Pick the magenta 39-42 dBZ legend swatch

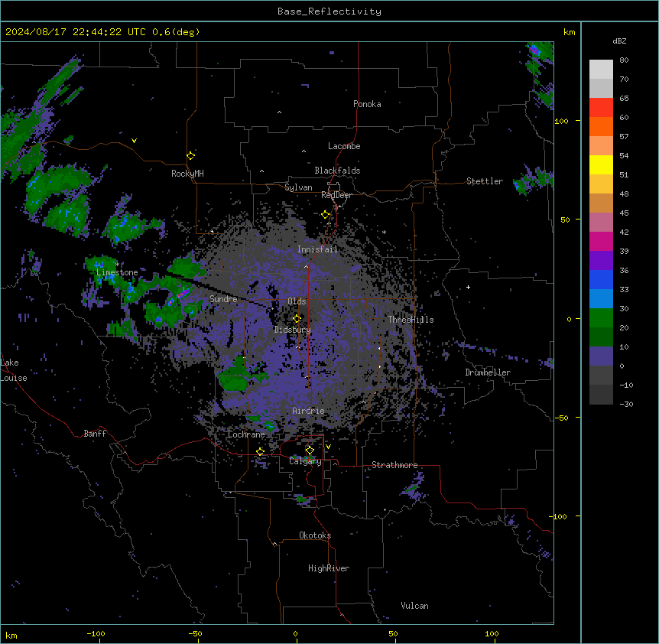click(601, 241)
